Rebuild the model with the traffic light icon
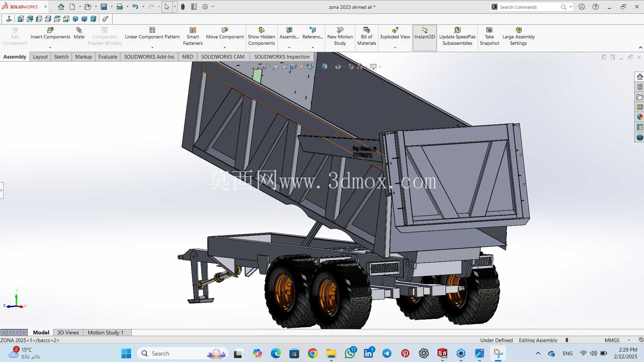This screenshot has height=362, width=644. (183, 7)
